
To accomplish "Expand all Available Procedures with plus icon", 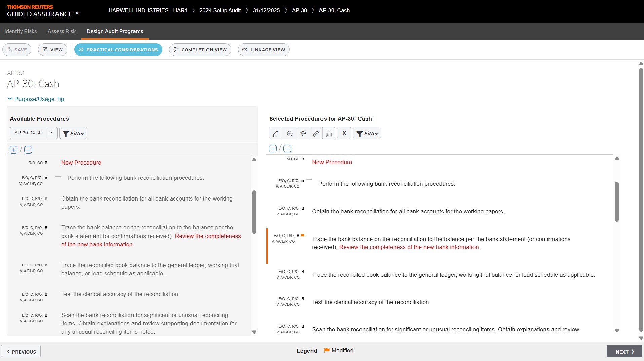I will pos(13,150).
